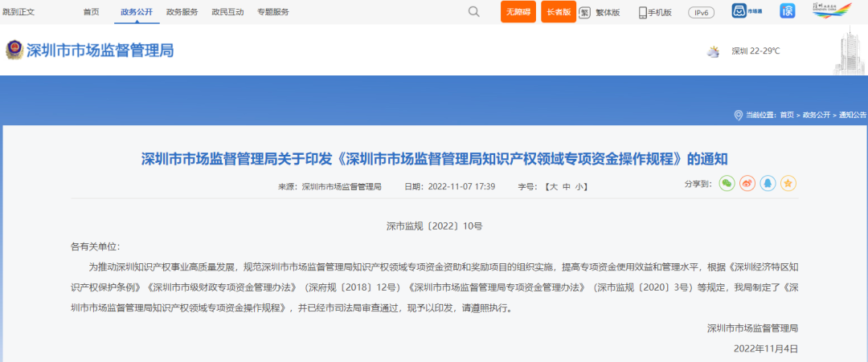This screenshot has height=362, width=868.
Task: Switch to 长者版 elder mode
Action: (559, 11)
